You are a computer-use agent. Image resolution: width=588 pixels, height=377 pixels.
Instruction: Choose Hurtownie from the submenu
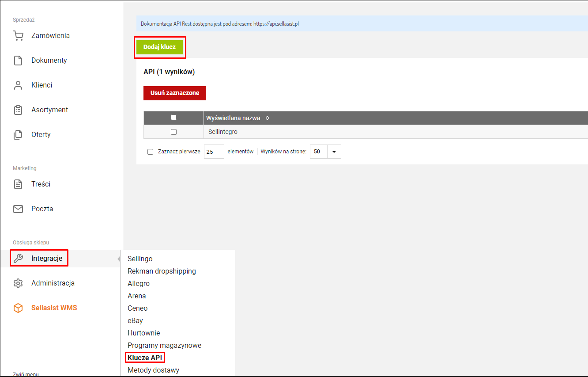144,333
